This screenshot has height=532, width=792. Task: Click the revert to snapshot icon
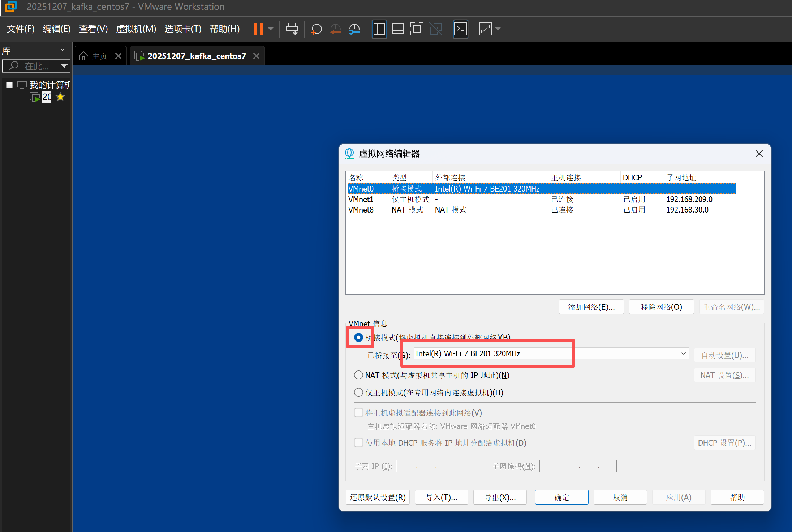[336, 29]
